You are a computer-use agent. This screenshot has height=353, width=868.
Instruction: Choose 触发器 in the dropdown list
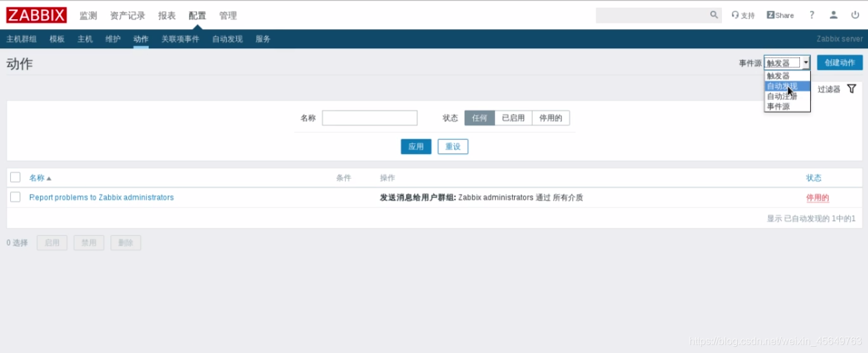pyautogui.click(x=787, y=76)
